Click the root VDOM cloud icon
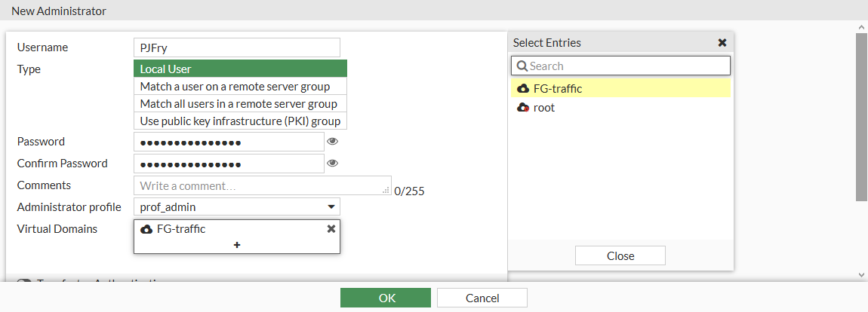The width and height of the screenshot is (868, 312). pyautogui.click(x=522, y=108)
